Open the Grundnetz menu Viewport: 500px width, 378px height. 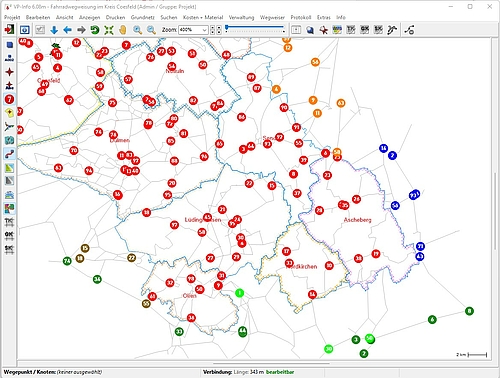[142, 17]
